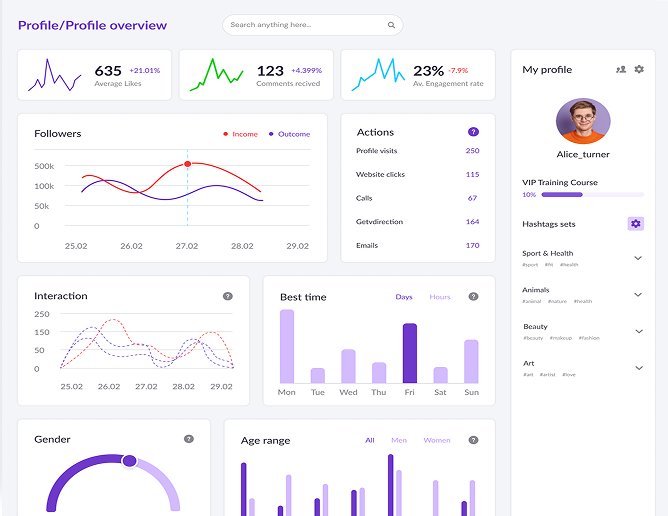This screenshot has height=516, width=668.
Task: Toggle Income series in Followers legend
Action: pyautogui.click(x=239, y=134)
